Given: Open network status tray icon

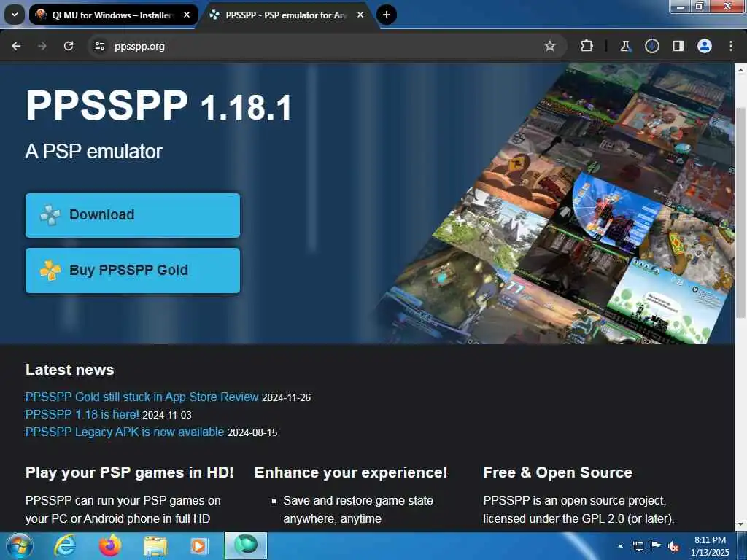Looking at the screenshot, I should coord(638,546).
